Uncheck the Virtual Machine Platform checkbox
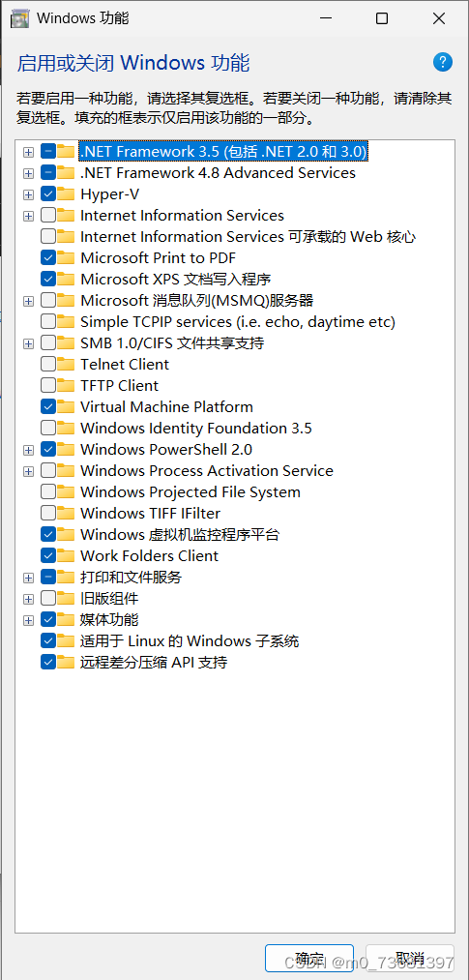Viewport: 469px width, 980px height. point(48,406)
